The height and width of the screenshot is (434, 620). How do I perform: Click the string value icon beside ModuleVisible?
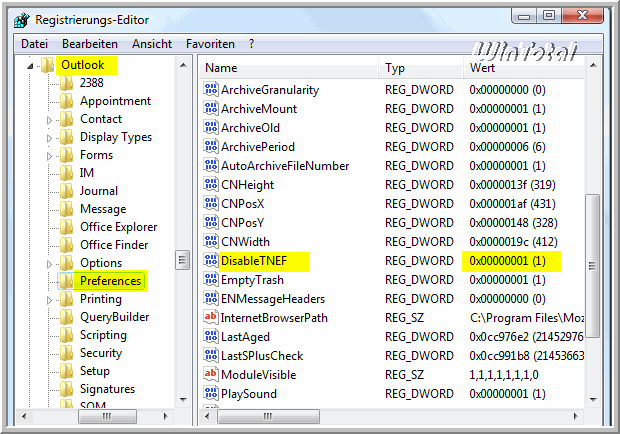click(x=211, y=374)
